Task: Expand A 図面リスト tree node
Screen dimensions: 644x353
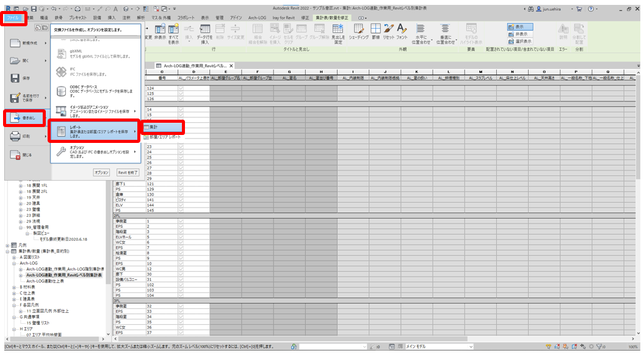Action: tap(14, 257)
